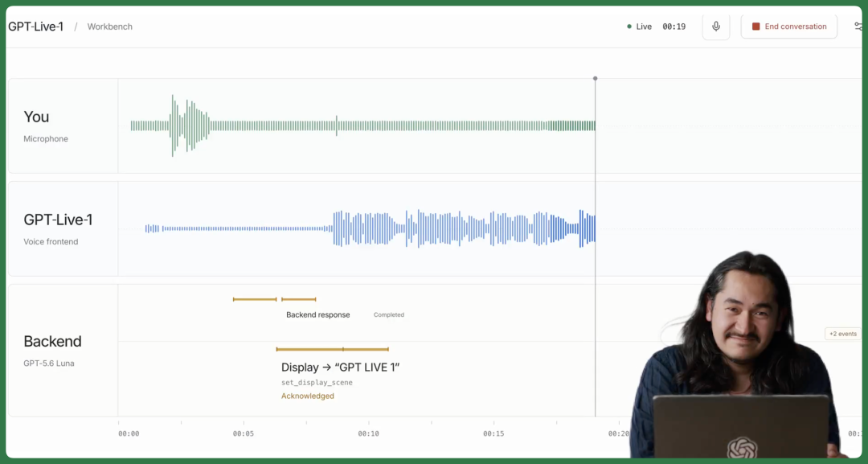Click the GPT-Live-1 breadcrumb title
The width and height of the screenshot is (868, 464).
click(x=36, y=27)
